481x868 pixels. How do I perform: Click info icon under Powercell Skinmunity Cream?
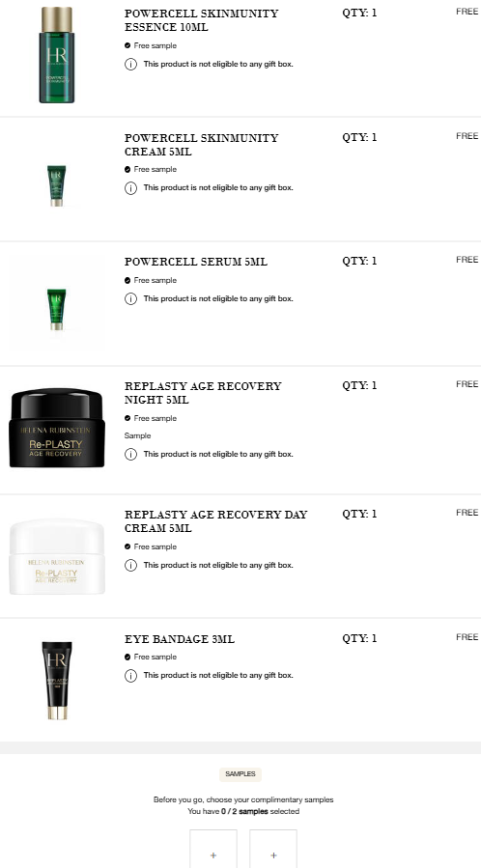(x=130, y=188)
